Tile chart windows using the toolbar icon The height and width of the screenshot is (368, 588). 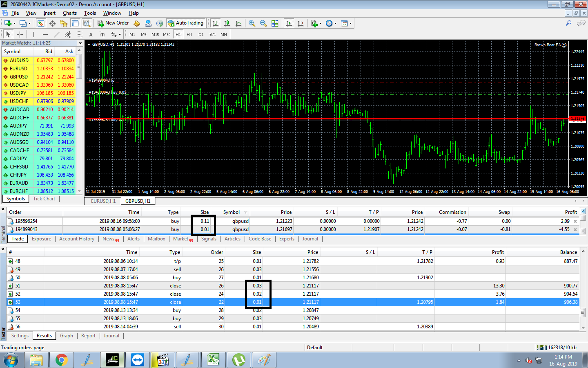[x=275, y=23]
